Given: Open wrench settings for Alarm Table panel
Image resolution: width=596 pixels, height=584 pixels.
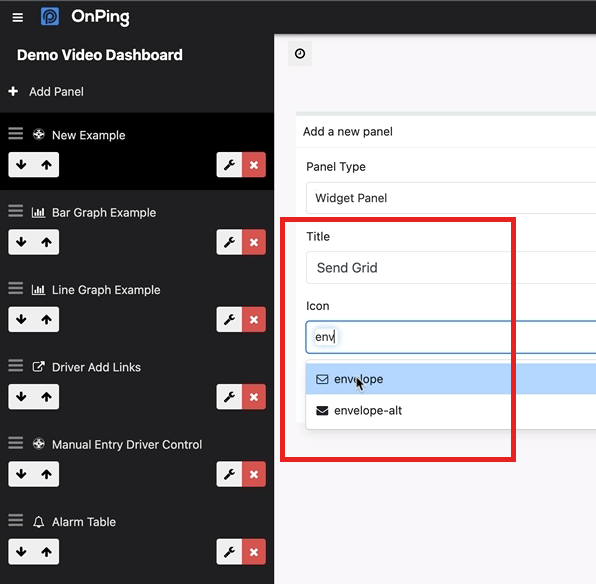Looking at the screenshot, I should click(x=229, y=552).
